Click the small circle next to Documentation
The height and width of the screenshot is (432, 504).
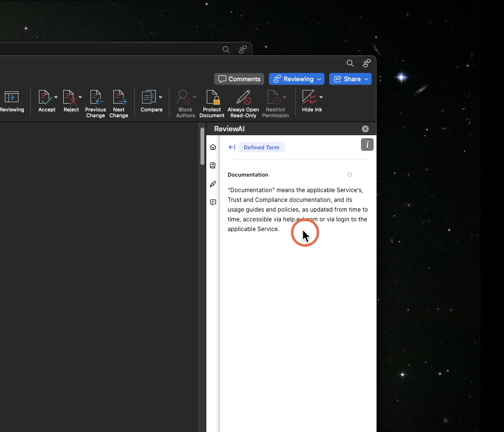(350, 175)
